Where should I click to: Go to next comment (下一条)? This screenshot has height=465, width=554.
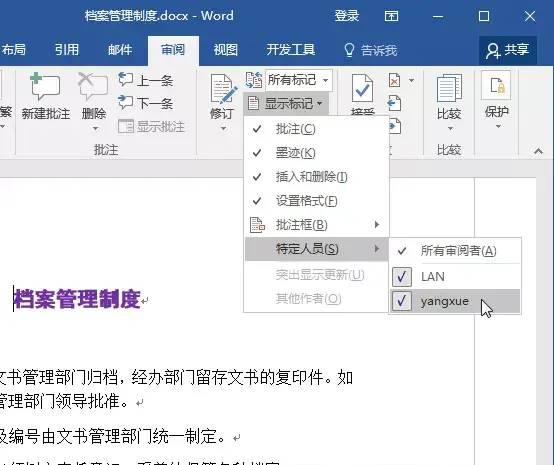pyautogui.click(x=146, y=103)
